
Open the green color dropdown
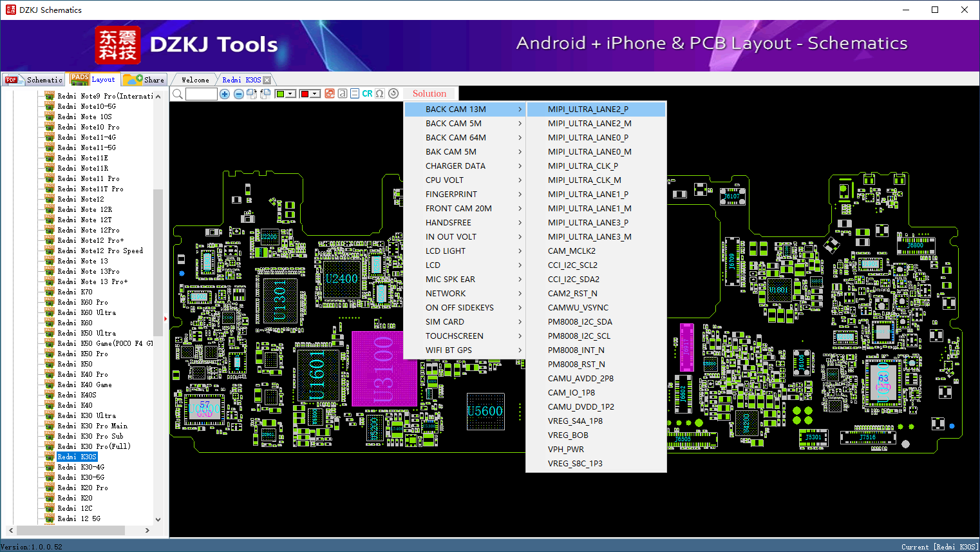tap(290, 94)
